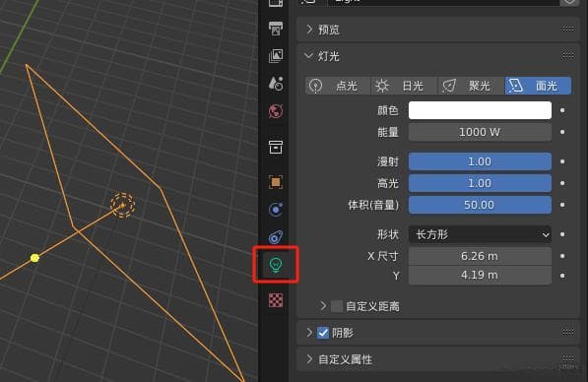Expand the 阴影 shadow panel arrow
Image resolution: width=588 pixels, height=382 pixels.
(309, 333)
